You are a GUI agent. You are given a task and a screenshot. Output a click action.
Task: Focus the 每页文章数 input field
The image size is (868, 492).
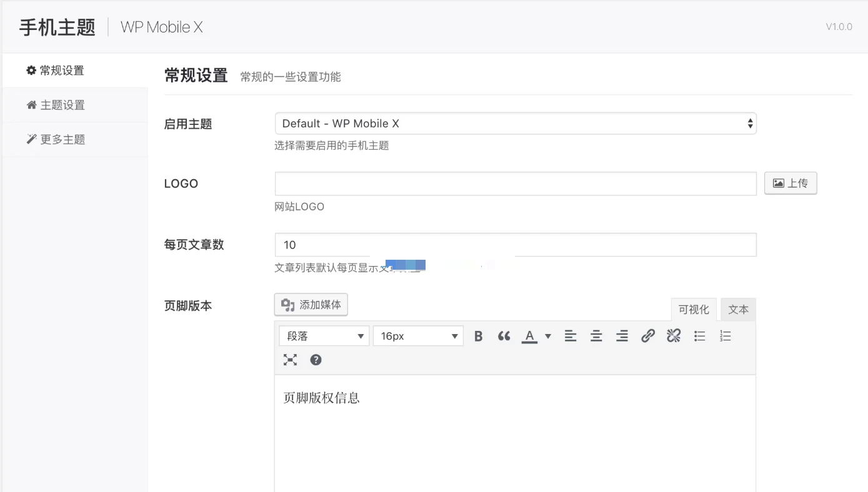[516, 245]
